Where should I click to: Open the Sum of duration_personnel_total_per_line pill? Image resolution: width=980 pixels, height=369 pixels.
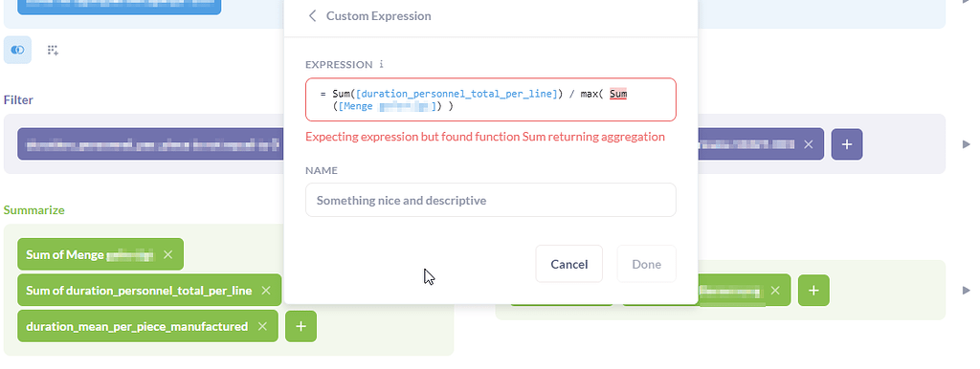[x=139, y=291]
